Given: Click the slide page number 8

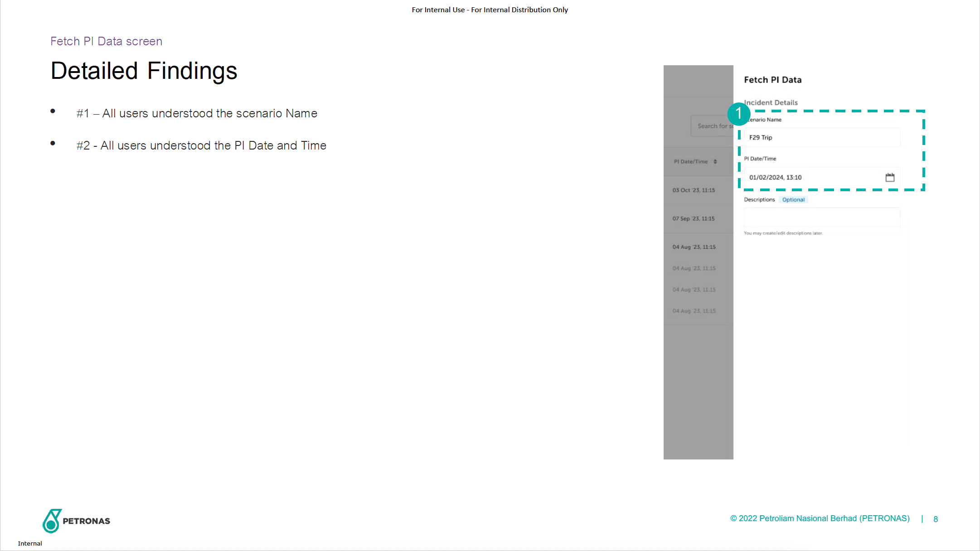Looking at the screenshot, I should tap(936, 519).
